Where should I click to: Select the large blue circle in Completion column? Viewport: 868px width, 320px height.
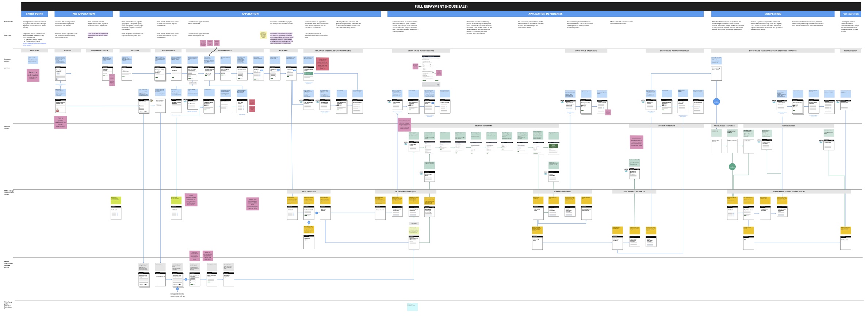point(716,102)
